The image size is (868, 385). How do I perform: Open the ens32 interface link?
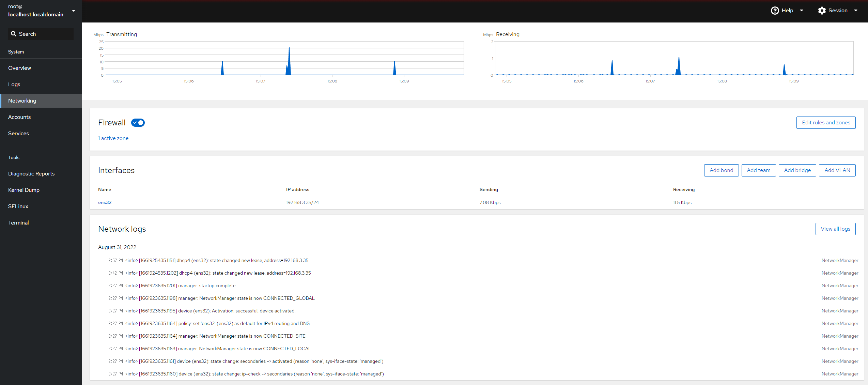[x=105, y=202]
